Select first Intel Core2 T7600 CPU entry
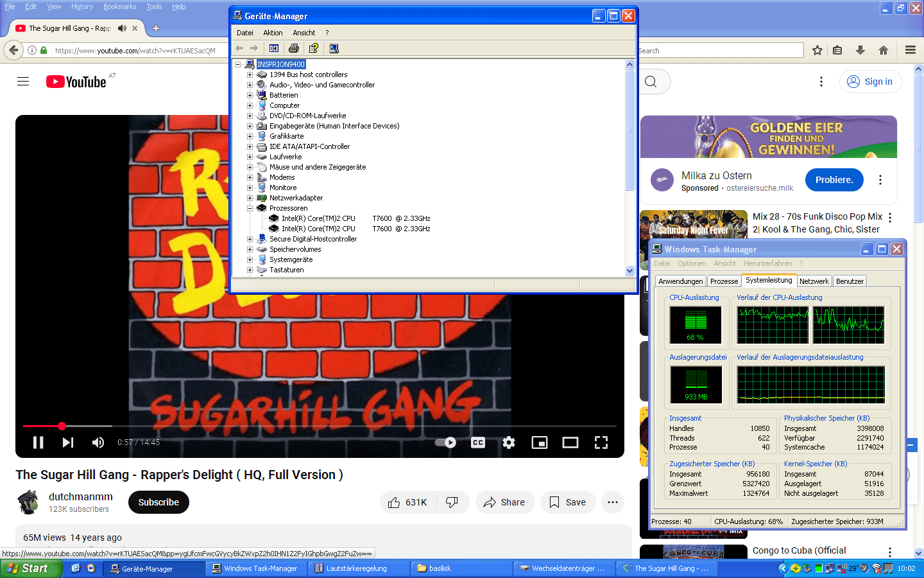The image size is (924, 578). pyautogui.click(x=355, y=218)
